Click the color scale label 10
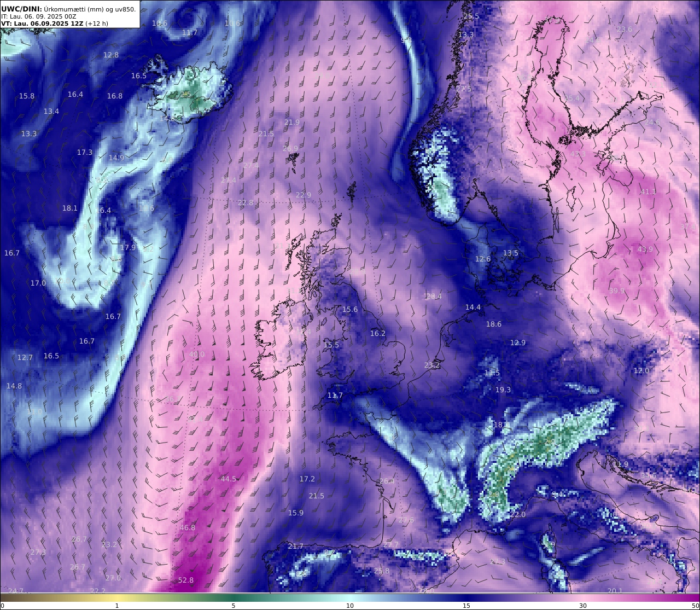Viewport: 700px width, 610px height. (350, 606)
